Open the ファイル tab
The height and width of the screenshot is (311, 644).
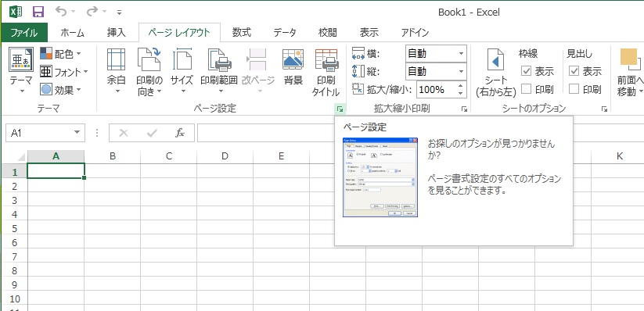pyautogui.click(x=23, y=33)
